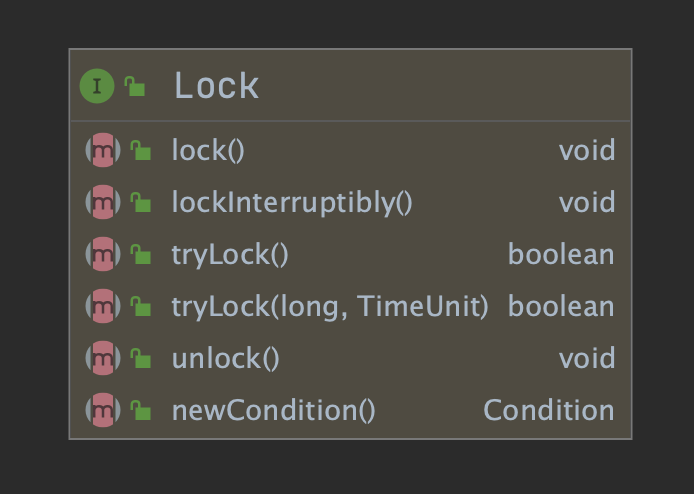Select the lockInterruptibly() method name
Viewport: 694px width, 494px height.
[x=292, y=203]
